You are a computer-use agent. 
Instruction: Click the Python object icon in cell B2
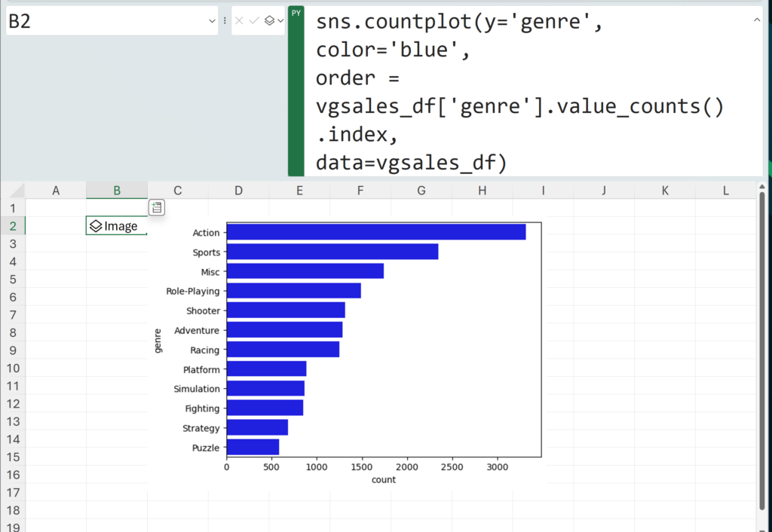pyautogui.click(x=96, y=226)
